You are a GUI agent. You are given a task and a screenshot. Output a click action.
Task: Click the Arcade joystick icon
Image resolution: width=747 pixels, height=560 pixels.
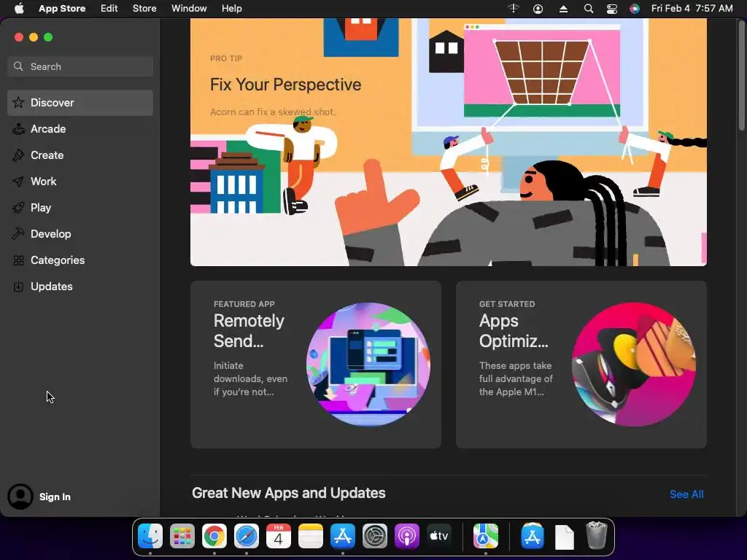tap(18, 128)
